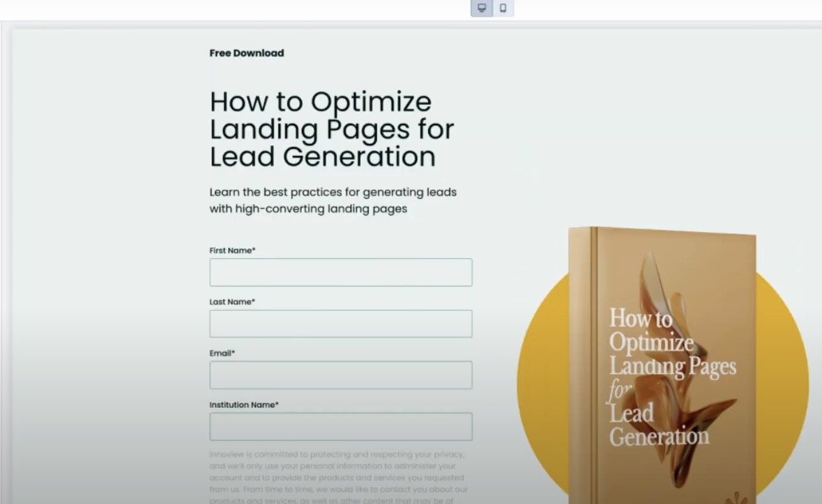Click the ebook cover image
This screenshot has height=504, width=822.
point(663,366)
